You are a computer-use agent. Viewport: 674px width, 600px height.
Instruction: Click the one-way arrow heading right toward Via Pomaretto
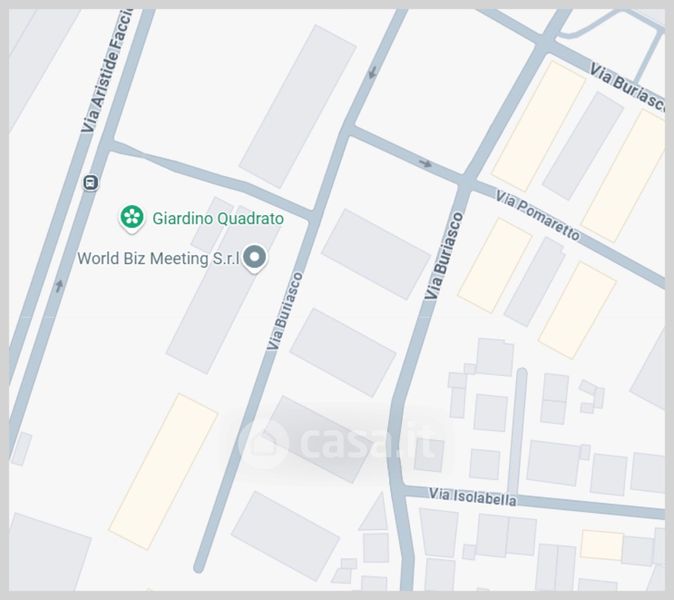click(x=425, y=163)
